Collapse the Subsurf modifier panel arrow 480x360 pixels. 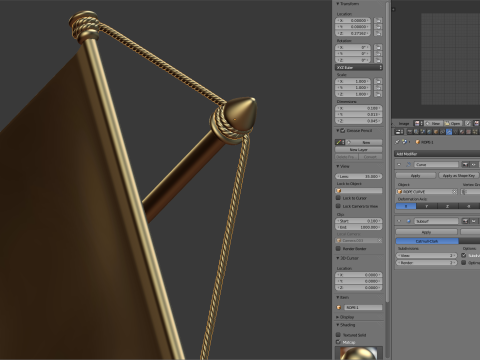399,221
